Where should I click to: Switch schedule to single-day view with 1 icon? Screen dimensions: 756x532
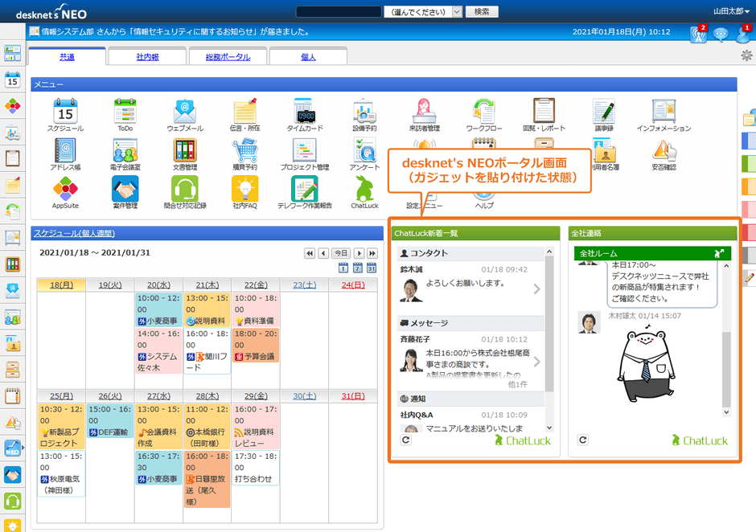click(x=343, y=268)
